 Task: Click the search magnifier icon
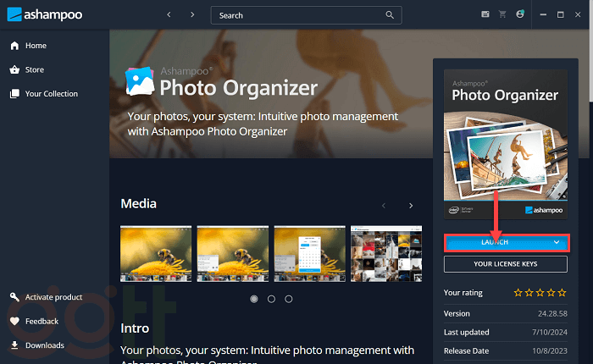point(390,15)
